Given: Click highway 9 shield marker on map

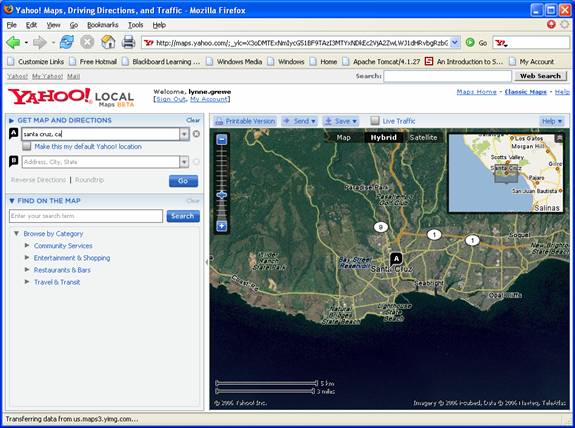Looking at the screenshot, I should pos(381,227).
